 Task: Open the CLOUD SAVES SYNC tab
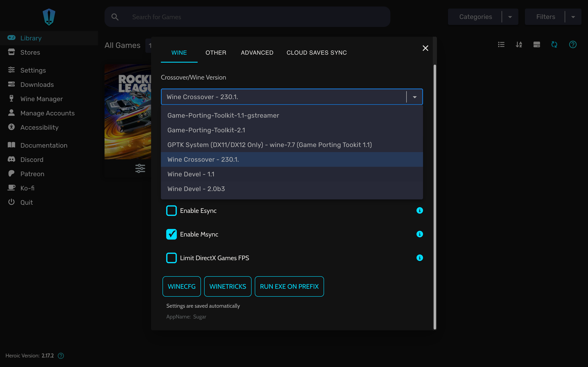317,53
